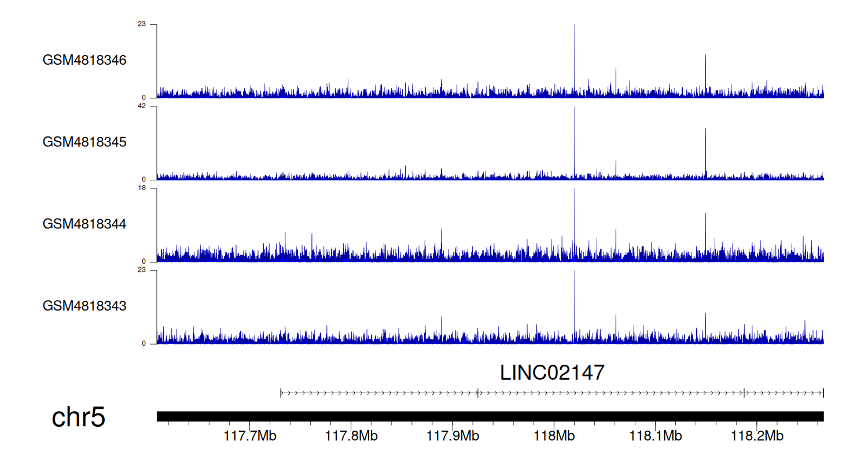The height and width of the screenshot is (451, 868).
Task: Click the 117.7Mb axis tick label
Action: point(250,435)
